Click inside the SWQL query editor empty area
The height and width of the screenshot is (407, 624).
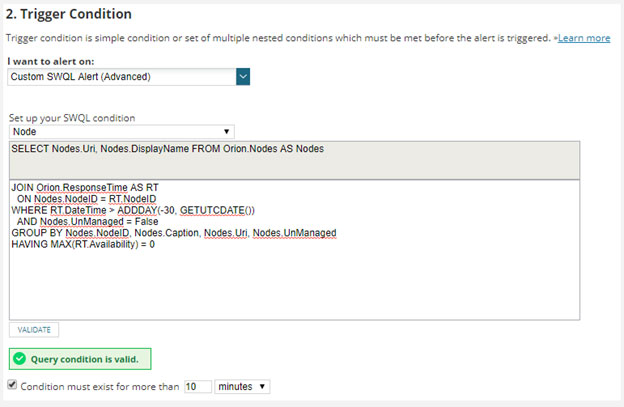coord(294,286)
